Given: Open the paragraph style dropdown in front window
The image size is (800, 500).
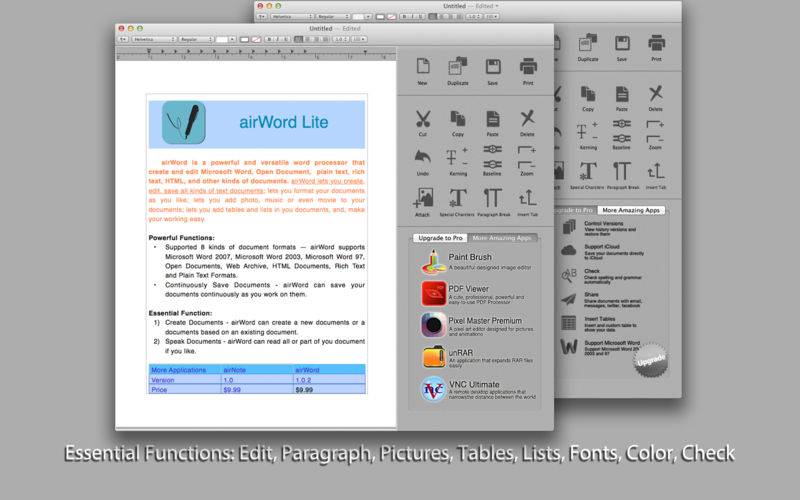Looking at the screenshot, I should tap(123, 39).
